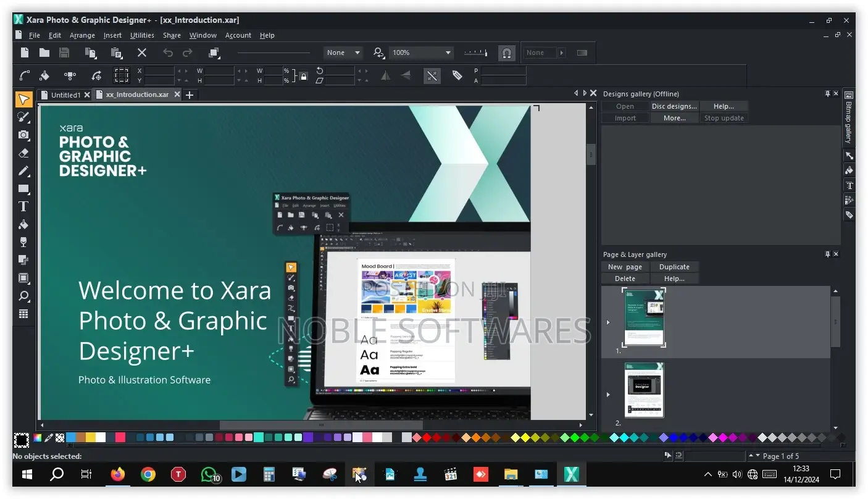This screenshot has height=499, width=868.
Task: Select the Zoom magnifier tool
Action: [x=23, y=296]
